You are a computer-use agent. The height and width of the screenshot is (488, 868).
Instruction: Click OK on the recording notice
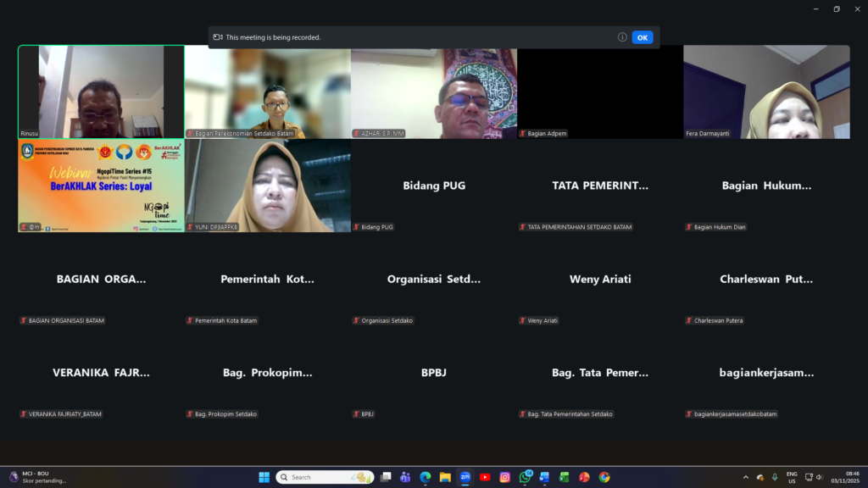click(643, 37)
